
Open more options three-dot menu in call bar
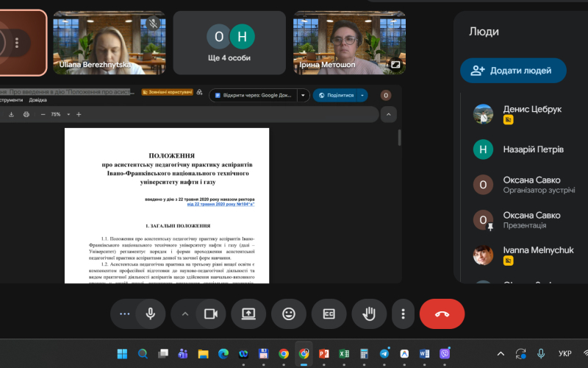click(403, 314)
